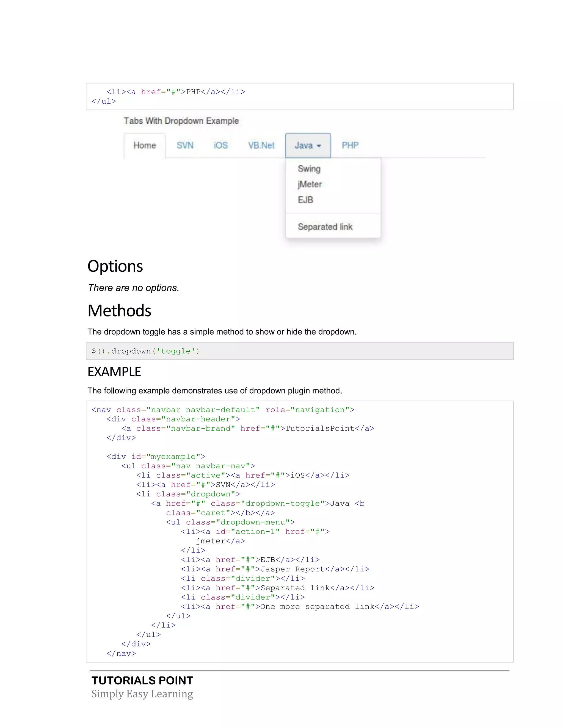Click the dropdown-toggle Java code line
Image resolution: width=563 pixels, height=728 pixels.
pos(258,503)
